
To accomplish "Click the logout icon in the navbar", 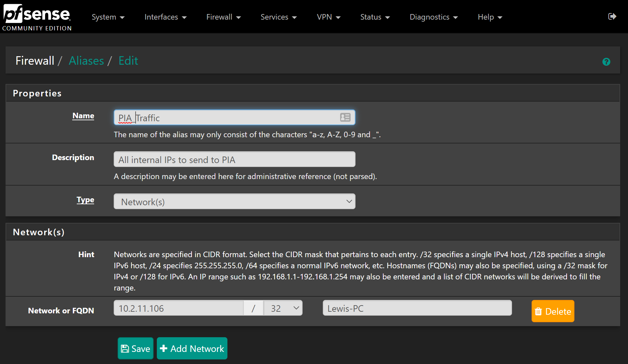I will 612,17.
